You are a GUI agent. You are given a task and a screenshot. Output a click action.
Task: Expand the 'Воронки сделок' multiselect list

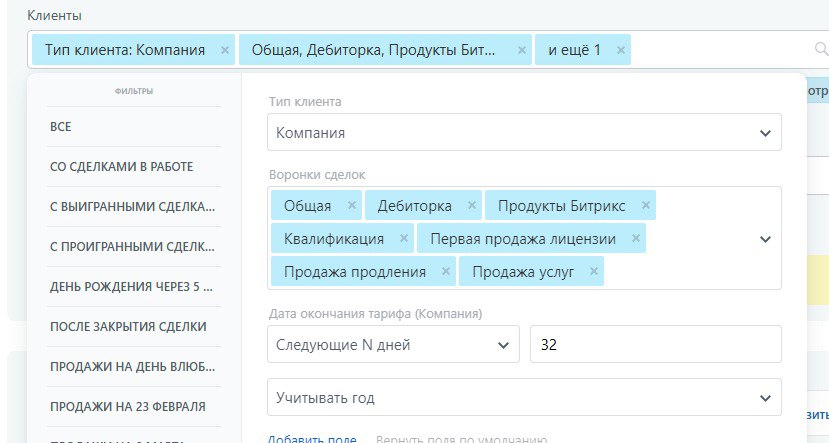pos(765,239)
